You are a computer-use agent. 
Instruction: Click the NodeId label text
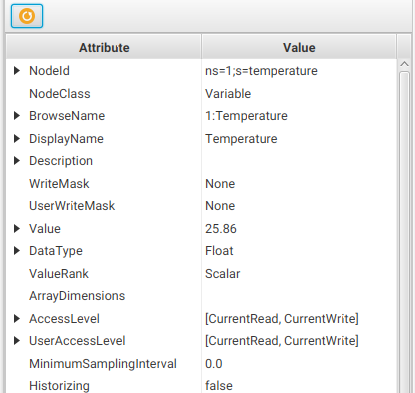[49, 71]
